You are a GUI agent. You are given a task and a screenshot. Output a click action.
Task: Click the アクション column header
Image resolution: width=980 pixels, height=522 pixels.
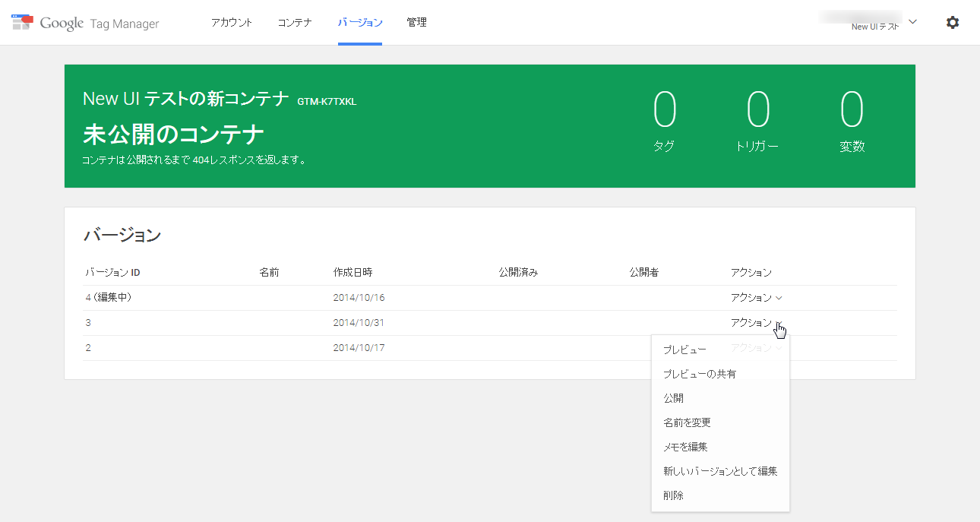click(751, 272)
